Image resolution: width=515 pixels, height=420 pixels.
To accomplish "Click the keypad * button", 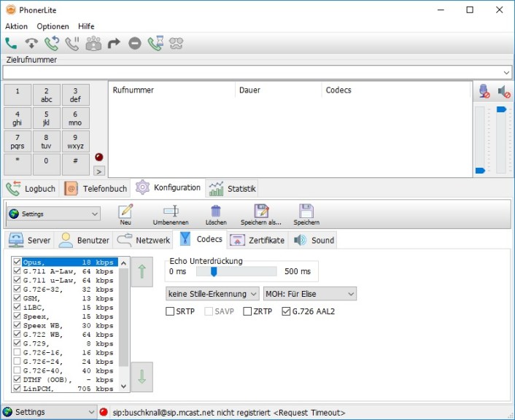I will (x=18, y=165).
